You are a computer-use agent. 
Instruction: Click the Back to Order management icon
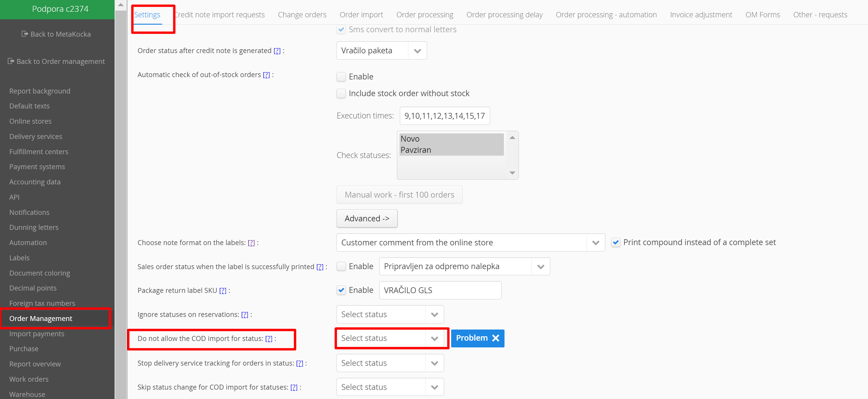tap(11, 61)
